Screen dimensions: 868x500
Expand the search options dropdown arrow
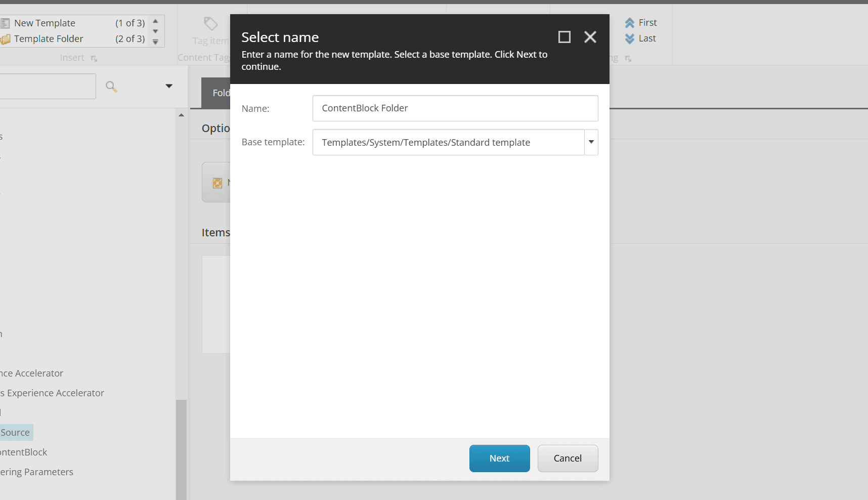coord(169,86)
